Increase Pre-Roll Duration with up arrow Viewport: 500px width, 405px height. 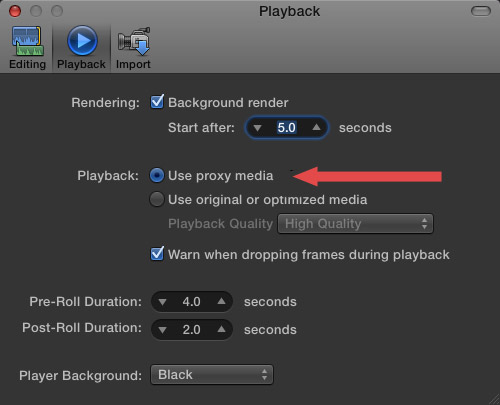(221, 301)
